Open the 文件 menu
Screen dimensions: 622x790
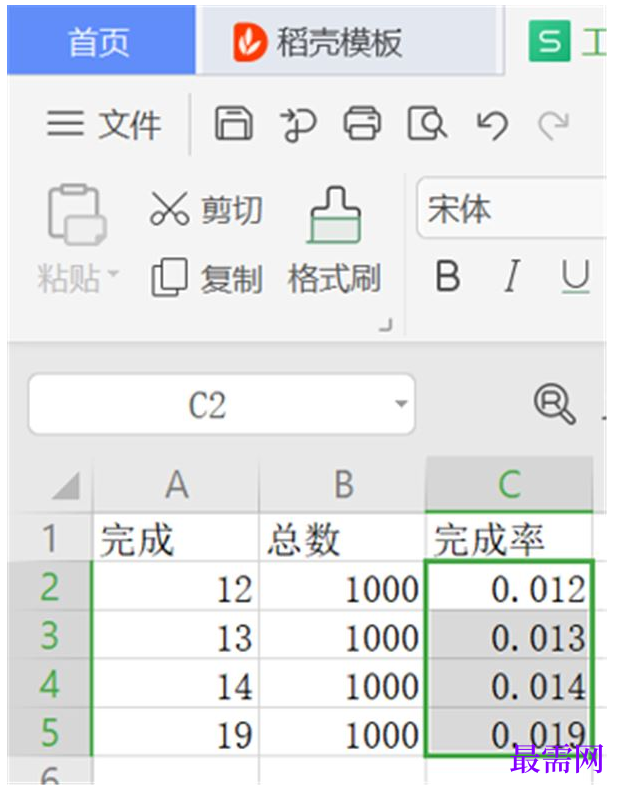click(104, 124)
